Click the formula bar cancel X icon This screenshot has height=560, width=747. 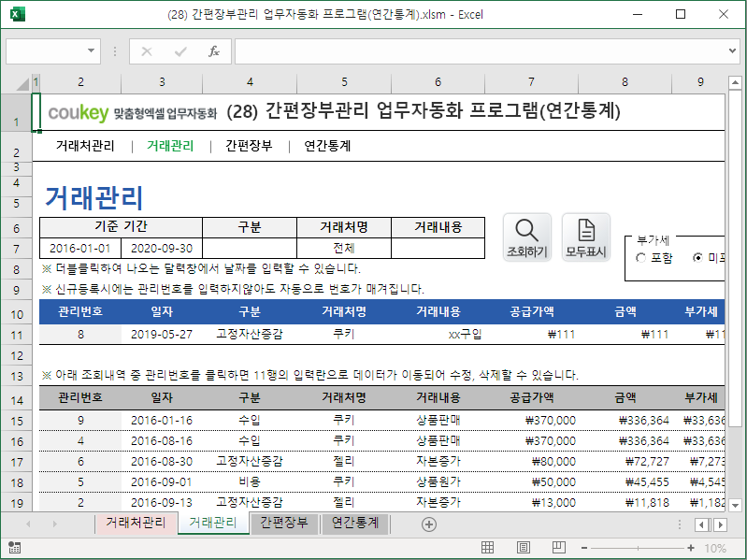coord(147,51)
